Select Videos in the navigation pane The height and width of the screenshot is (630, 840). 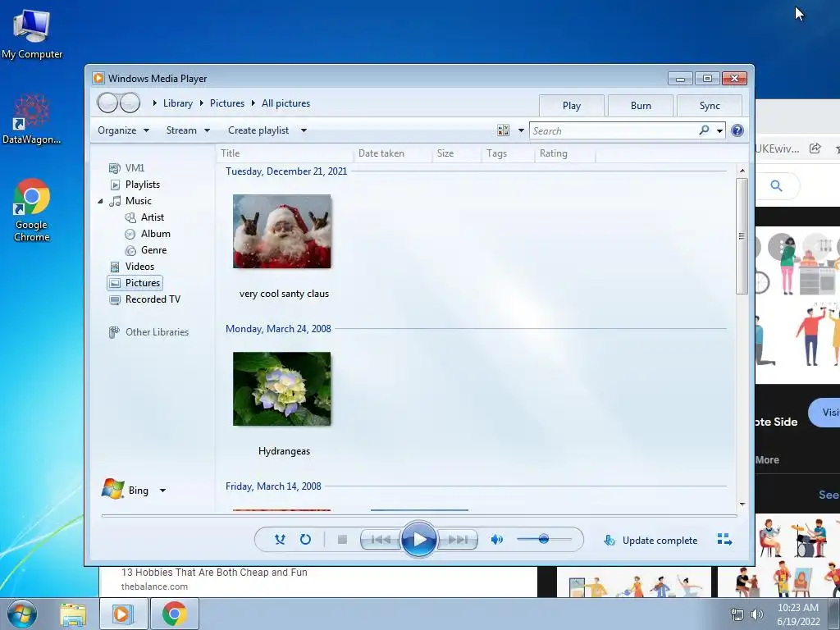(132, 267)
